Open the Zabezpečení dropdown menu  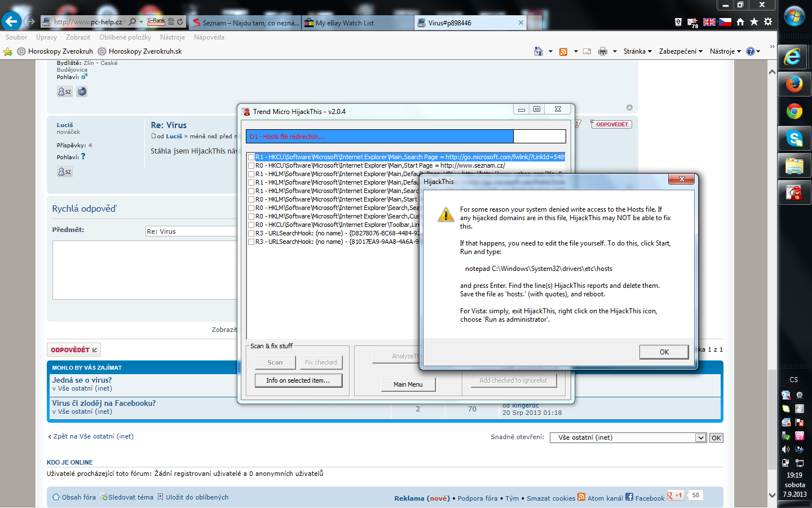tap(681, 51)
